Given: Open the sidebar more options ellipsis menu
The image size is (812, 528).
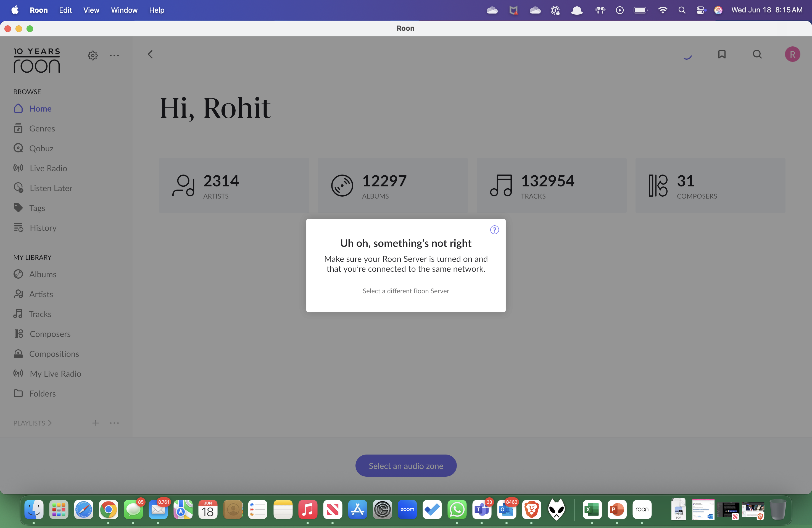Looking at the screenshot, I should click(x=114, y=55).
